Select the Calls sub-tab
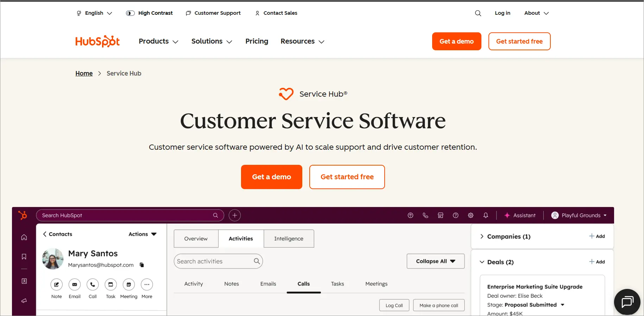The height and width of the screenshot is (316, 644). 304,284
